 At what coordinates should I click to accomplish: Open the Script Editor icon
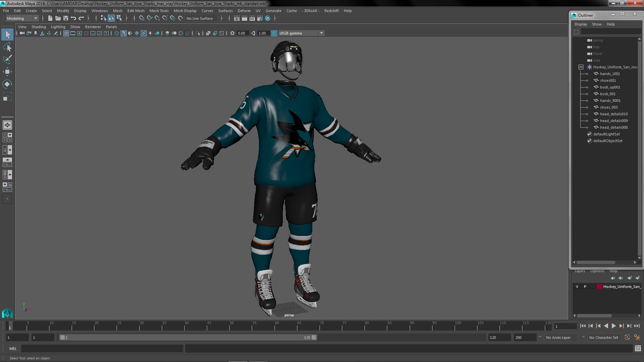[x=638, y=349]
